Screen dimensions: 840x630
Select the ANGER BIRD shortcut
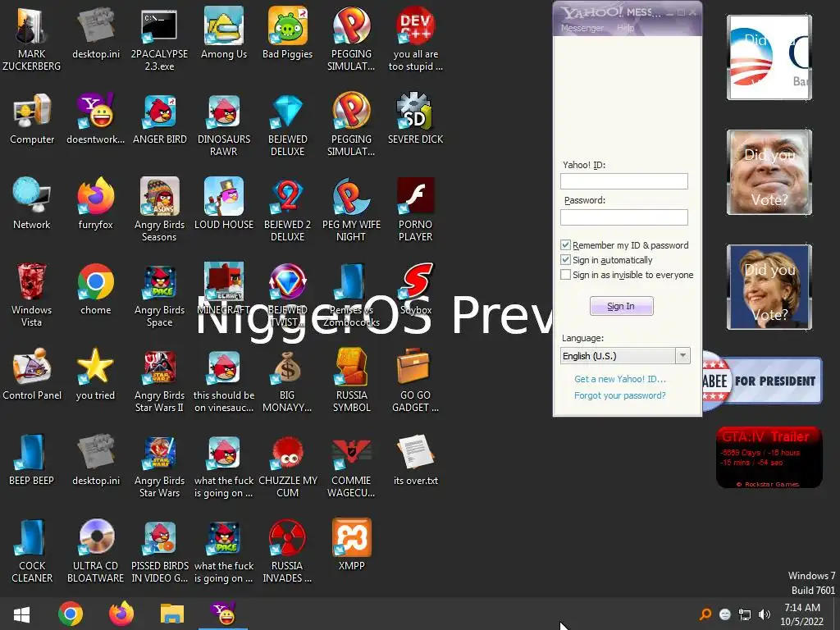(160, 119)
